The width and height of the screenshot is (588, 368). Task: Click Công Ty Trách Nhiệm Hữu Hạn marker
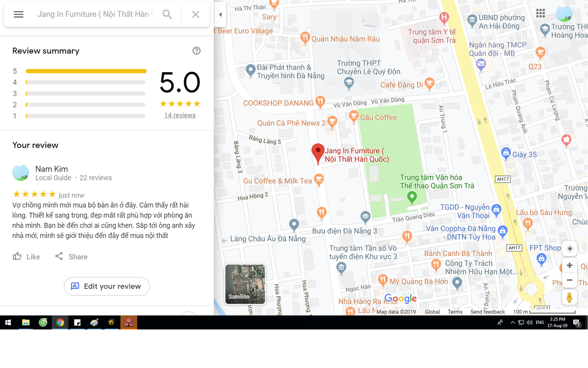pyautogui.click(x=457, y=283)
